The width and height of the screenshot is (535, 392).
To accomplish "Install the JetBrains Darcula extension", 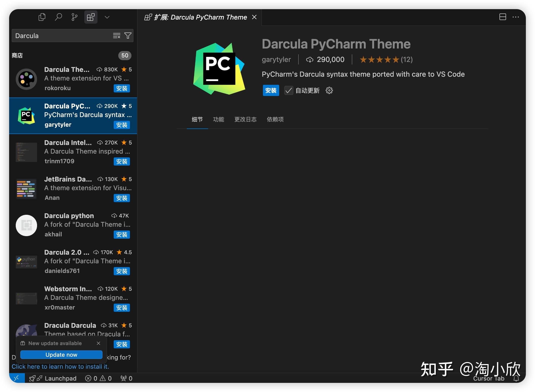I will coord(122,198).
